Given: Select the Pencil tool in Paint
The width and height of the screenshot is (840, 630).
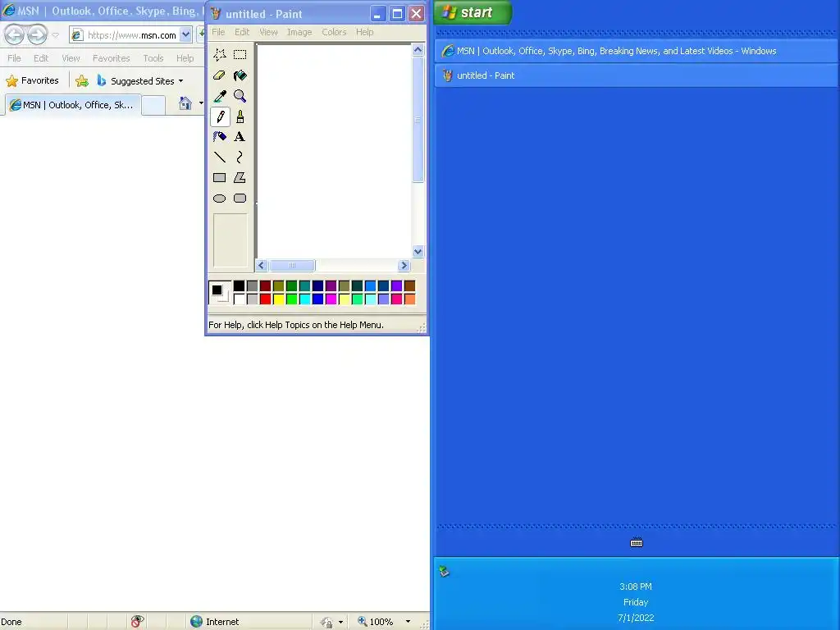Looking at the screenshot, I should [x=220, y=116].
